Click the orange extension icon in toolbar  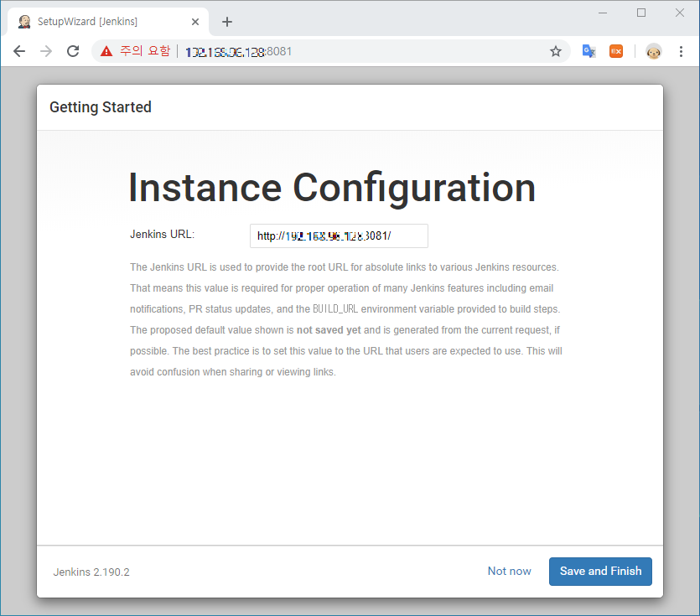tap(616, 51)
